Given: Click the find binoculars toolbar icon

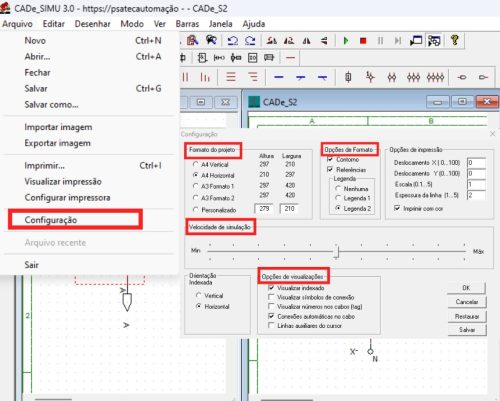Looking at the screenshot, I should pyautogui.click(x=211, y=41).
